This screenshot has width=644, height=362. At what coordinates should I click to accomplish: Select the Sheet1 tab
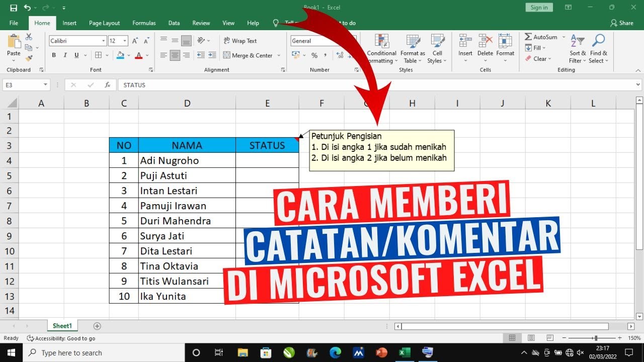click(62, 326)
